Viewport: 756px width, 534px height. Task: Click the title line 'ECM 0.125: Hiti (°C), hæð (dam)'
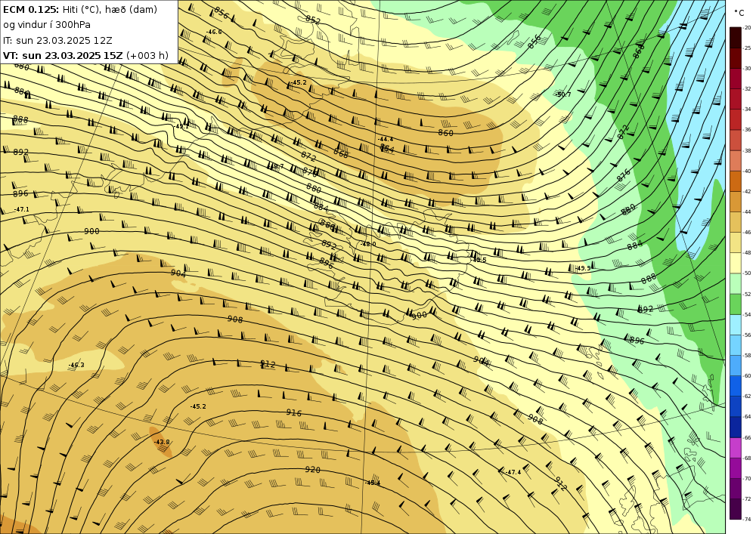[x=80, y=10]
